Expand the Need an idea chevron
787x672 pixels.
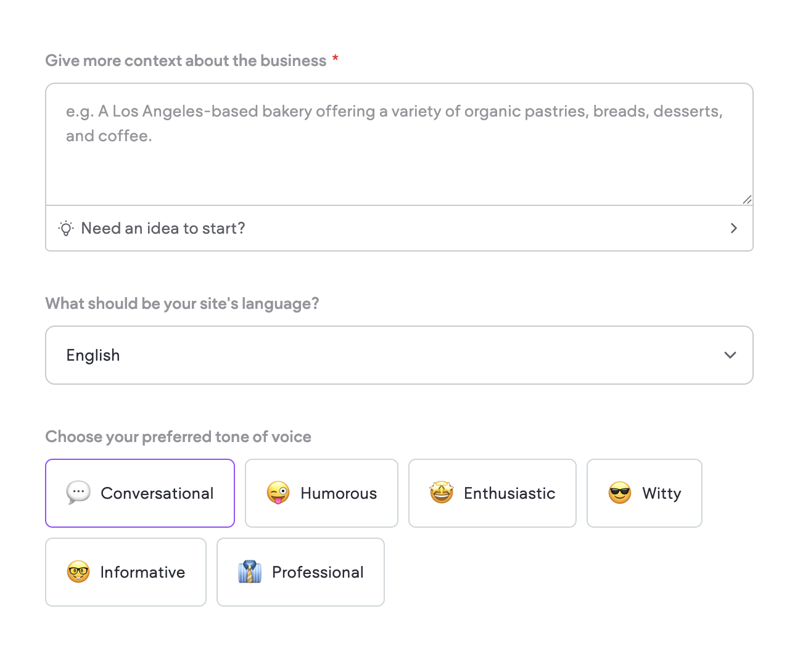734,228
